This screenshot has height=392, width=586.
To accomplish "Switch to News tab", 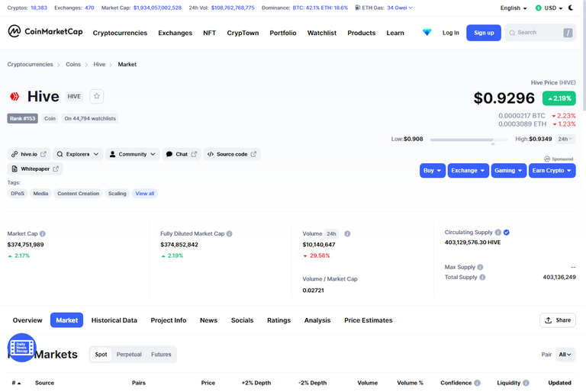I will click(208, 320).
